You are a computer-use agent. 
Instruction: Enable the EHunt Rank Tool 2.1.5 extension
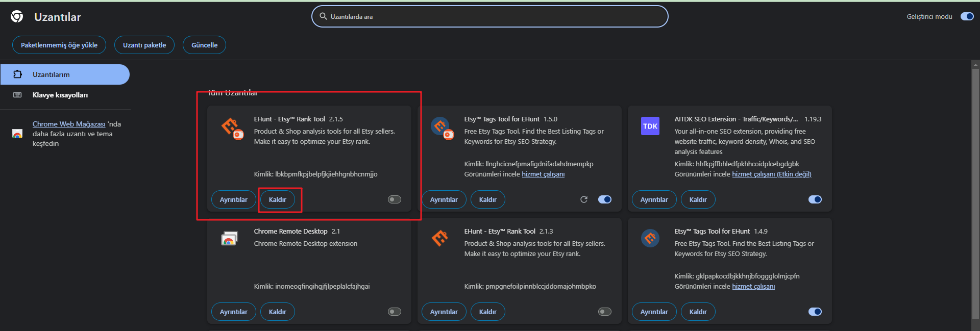[x=395, y=199]
